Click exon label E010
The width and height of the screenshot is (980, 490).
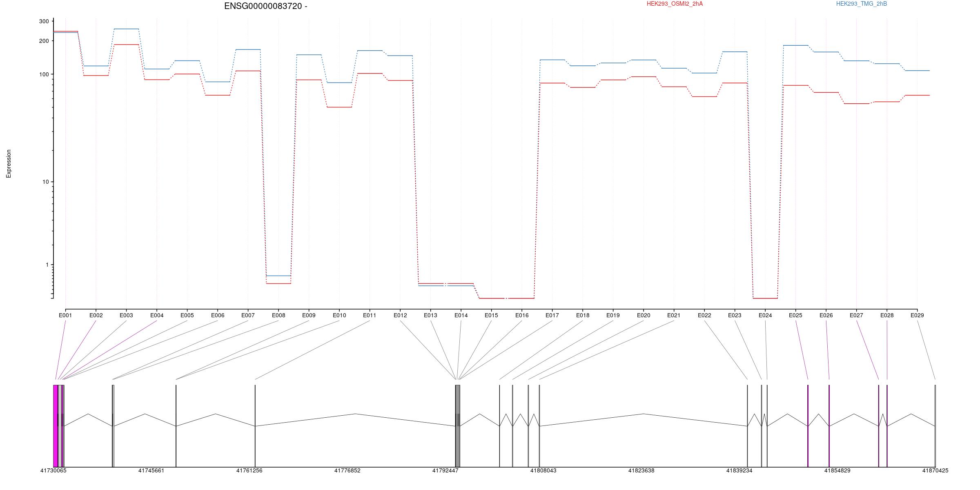[x=339, y=315]
